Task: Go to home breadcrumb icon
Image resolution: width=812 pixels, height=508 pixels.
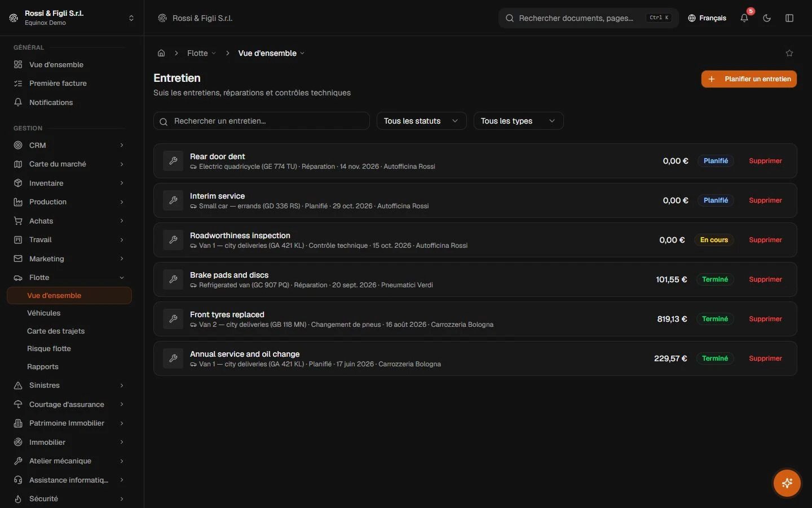Action: click(x=161, y=53)
